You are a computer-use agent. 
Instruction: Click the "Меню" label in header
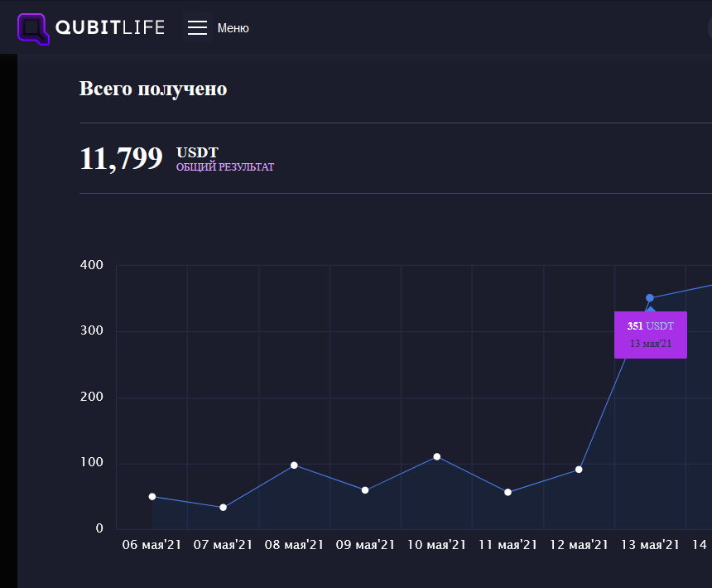coord(233,28)
